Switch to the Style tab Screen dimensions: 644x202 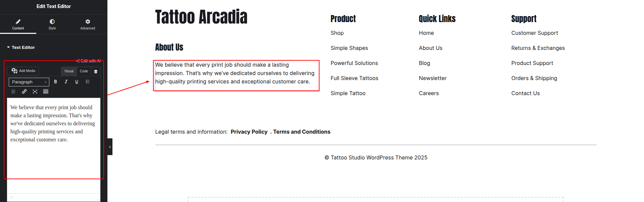pyautogui.click(x=52, y=24)
